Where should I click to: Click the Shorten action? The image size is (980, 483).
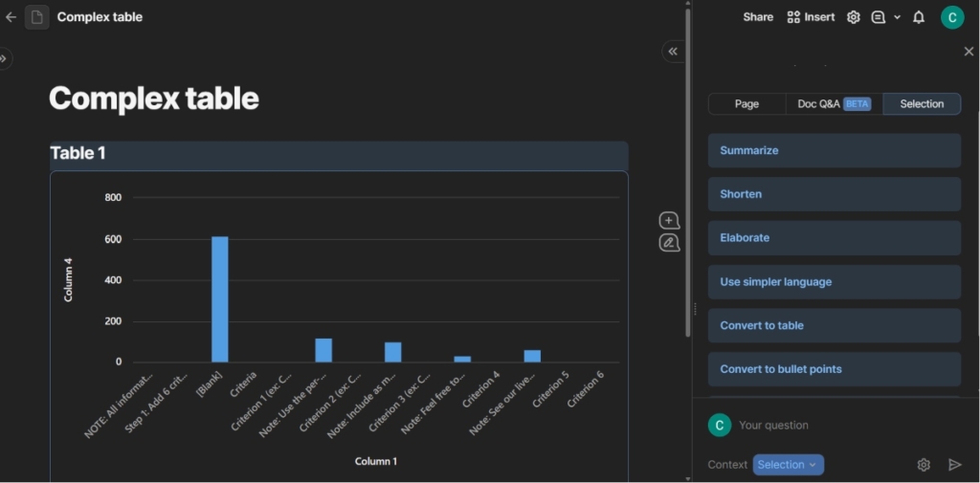coord(834,194)
